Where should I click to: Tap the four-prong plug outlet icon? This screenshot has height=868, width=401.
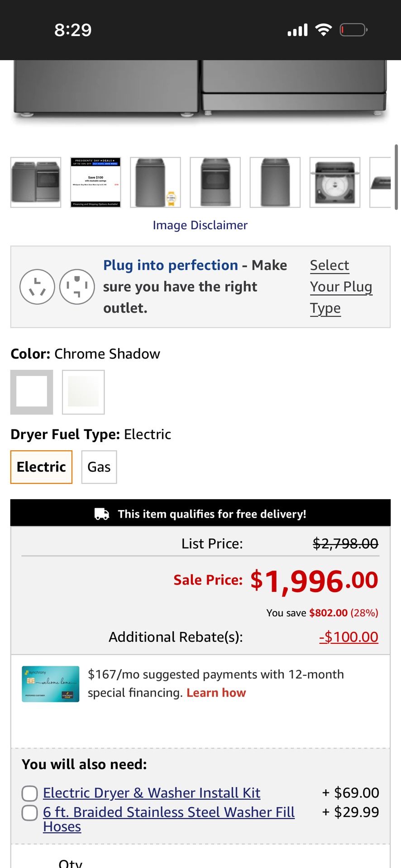(77, 287)
